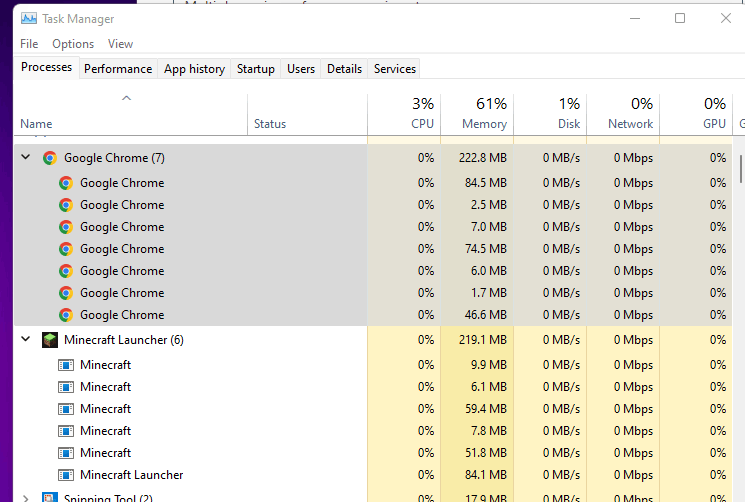
Task: Go to the Startup tab
Action: point(256,69)
